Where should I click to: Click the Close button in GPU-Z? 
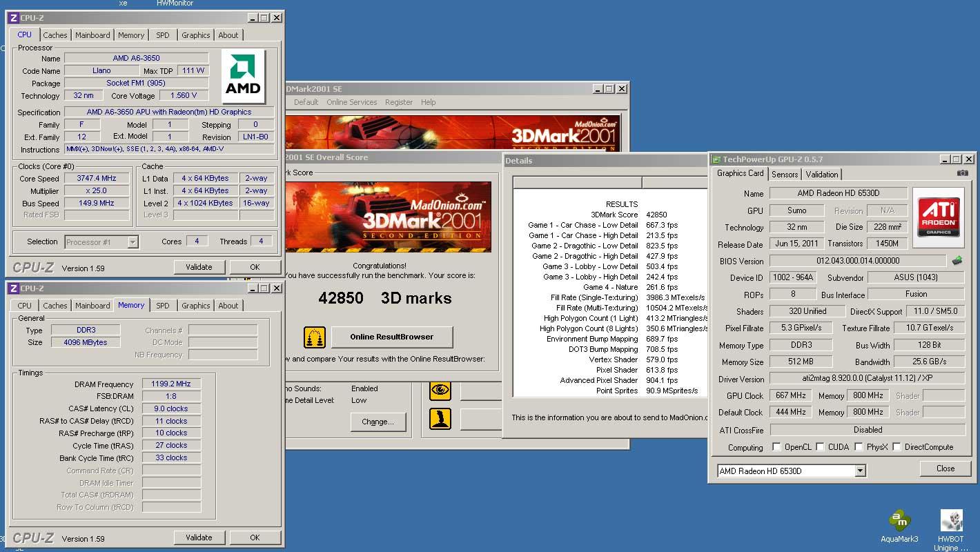945,469
